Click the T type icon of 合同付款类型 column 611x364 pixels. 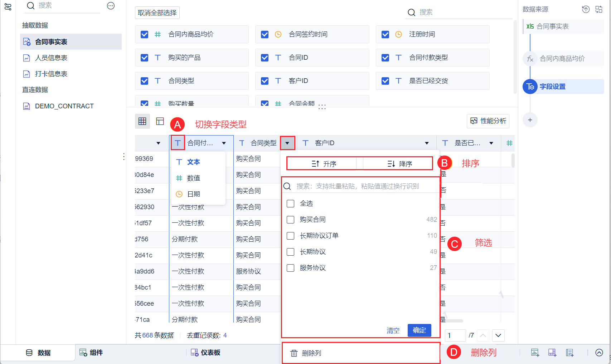click(178, 143)
